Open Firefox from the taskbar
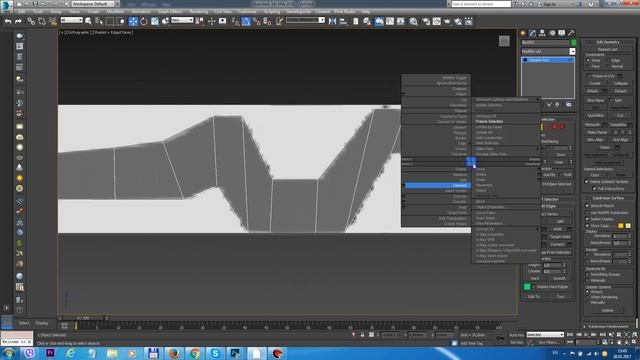640x360 pixels. point(174,353)
